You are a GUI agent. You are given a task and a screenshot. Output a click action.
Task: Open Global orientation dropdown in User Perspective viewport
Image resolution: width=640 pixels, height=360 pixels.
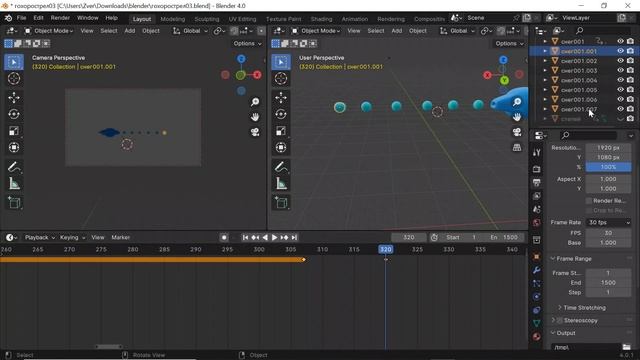tap(458, 31)
